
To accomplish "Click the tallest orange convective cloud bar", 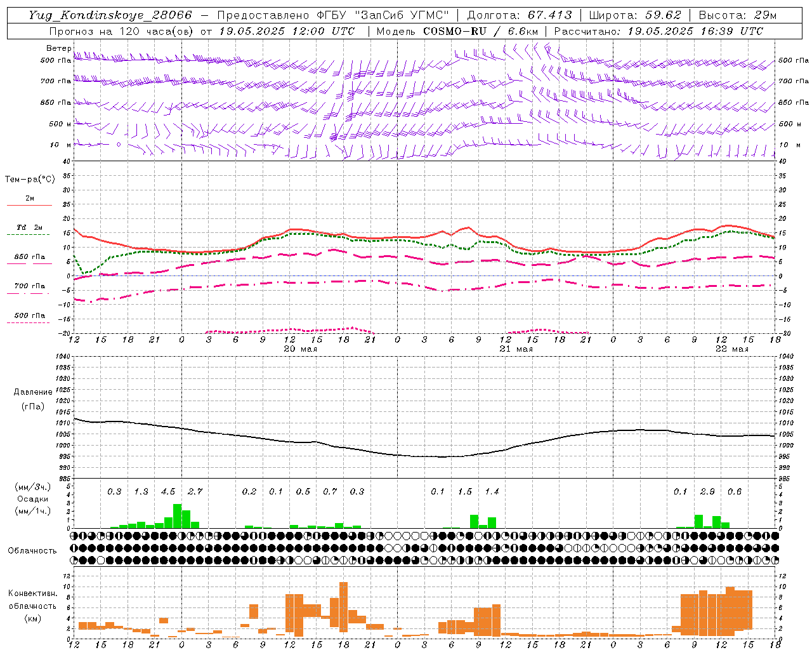I will click(343, 607).
